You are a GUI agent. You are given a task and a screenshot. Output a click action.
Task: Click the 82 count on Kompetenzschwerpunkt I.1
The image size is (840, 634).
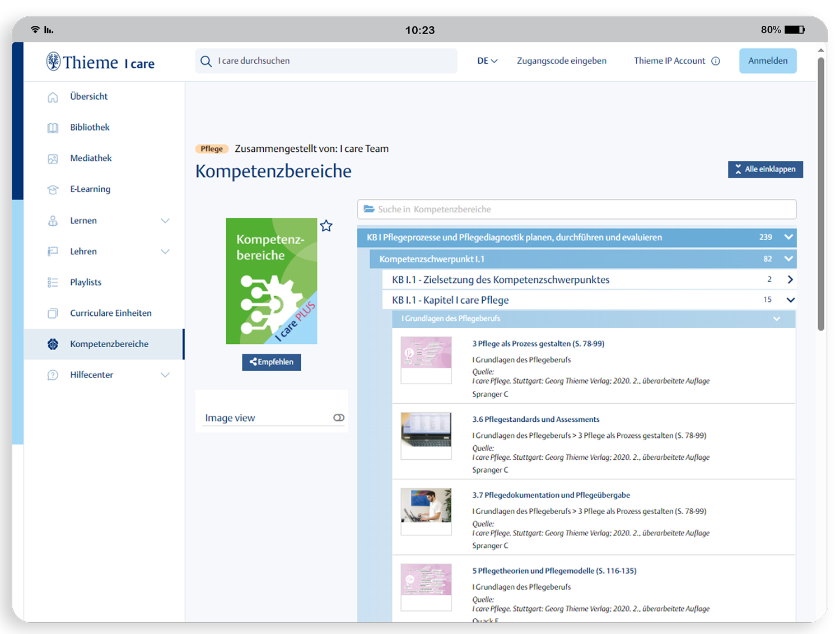point(768,259)
